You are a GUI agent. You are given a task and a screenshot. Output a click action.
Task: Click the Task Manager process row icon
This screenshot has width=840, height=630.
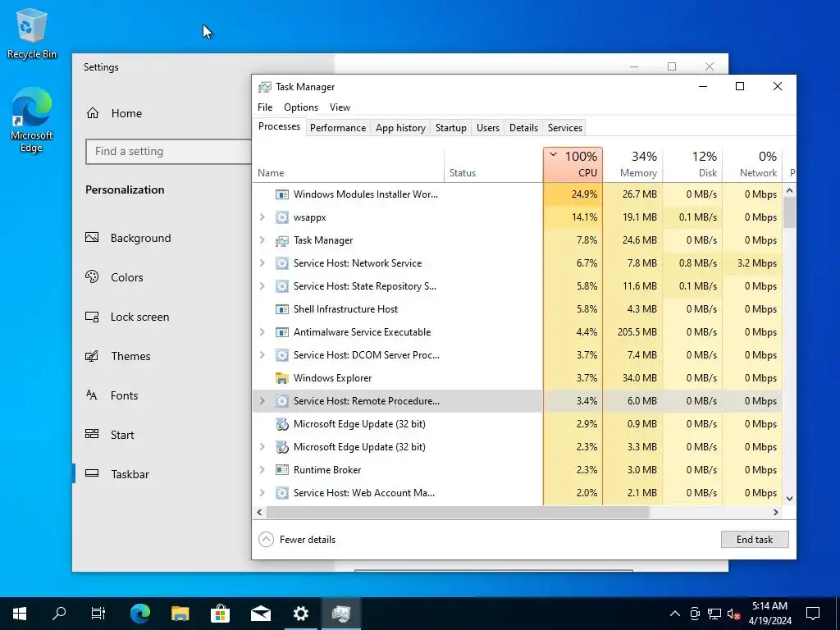pyautogui.click(x=282, y=240)
